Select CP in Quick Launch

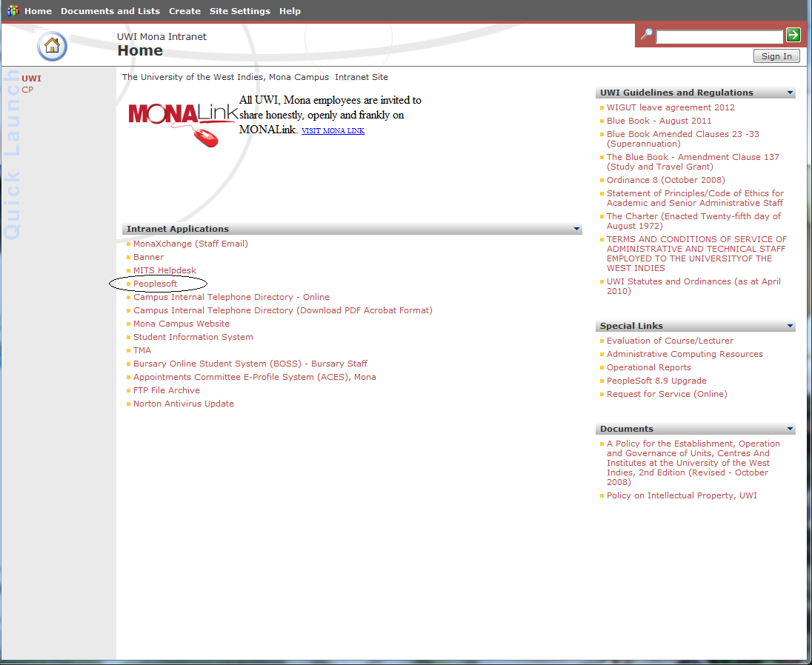pyautogui.click(x=27, y=90)
